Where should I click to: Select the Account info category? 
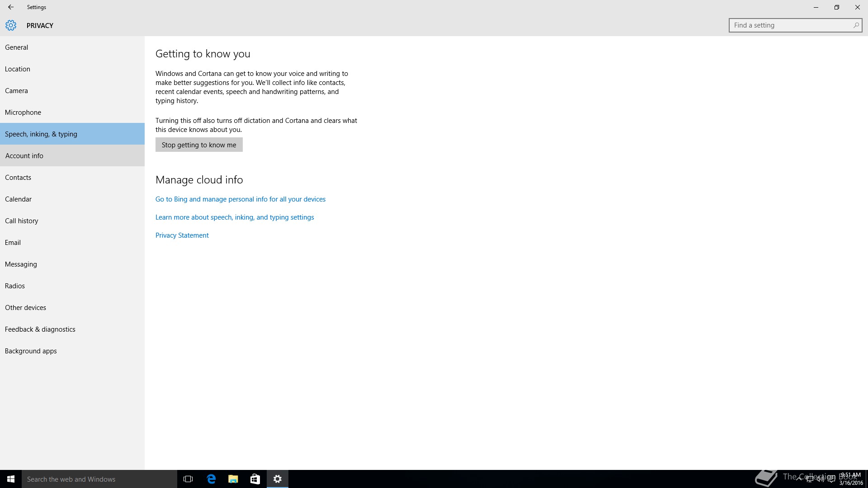[24, 156]
